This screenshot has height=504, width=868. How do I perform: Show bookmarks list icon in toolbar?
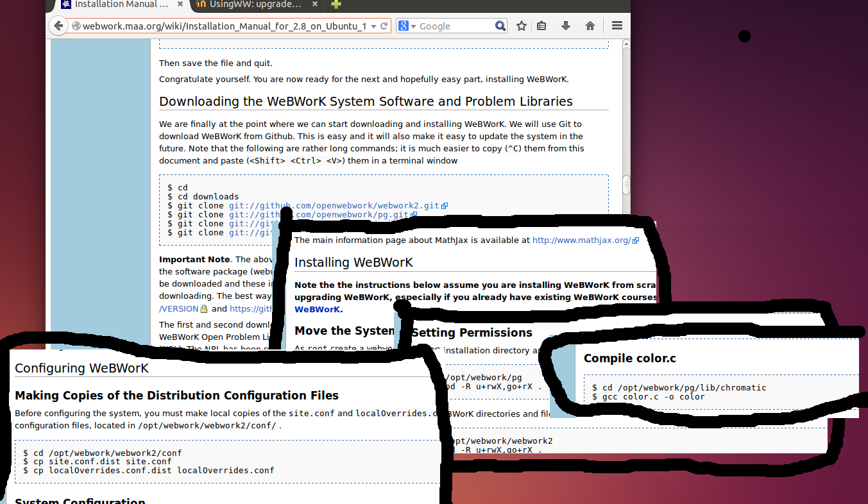(541, 26)
